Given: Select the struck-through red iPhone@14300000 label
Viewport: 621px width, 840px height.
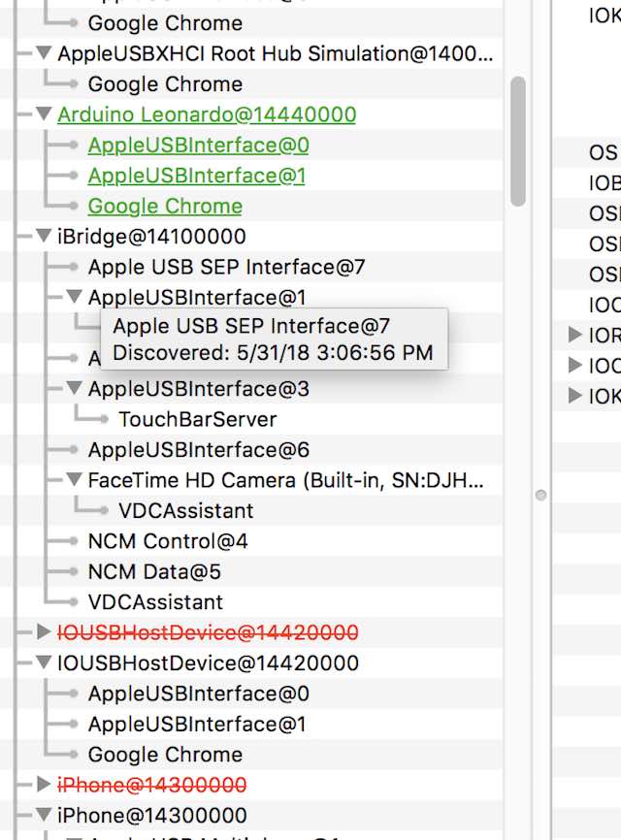Looking at the screenshot, I should [x=151, y=785].
